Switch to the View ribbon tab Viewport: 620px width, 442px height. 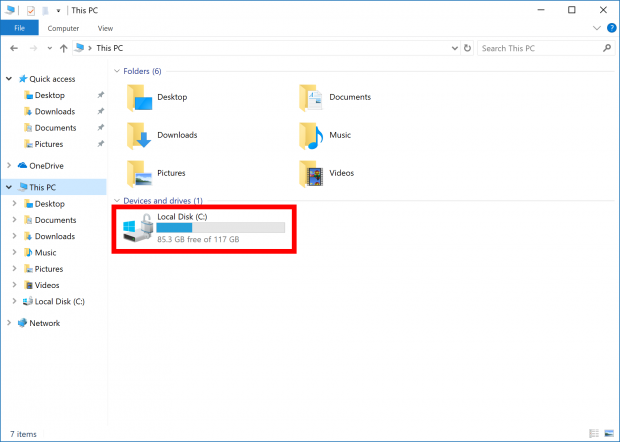[x=105, y=29]
